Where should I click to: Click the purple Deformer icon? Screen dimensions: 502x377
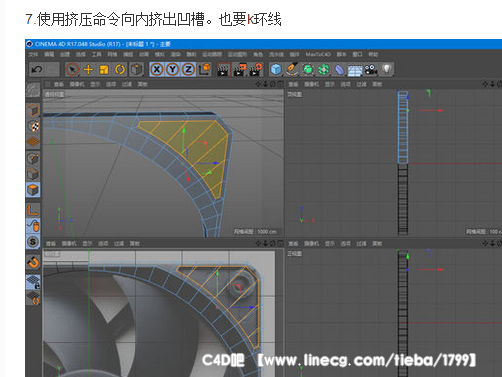[339, 70]
